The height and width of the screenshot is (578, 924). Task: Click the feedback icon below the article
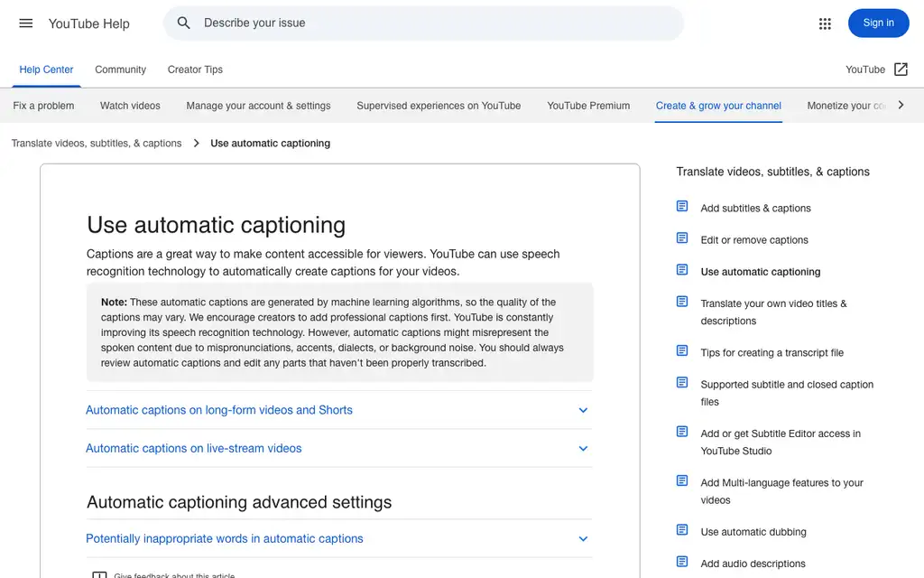(x=99, y=575)
